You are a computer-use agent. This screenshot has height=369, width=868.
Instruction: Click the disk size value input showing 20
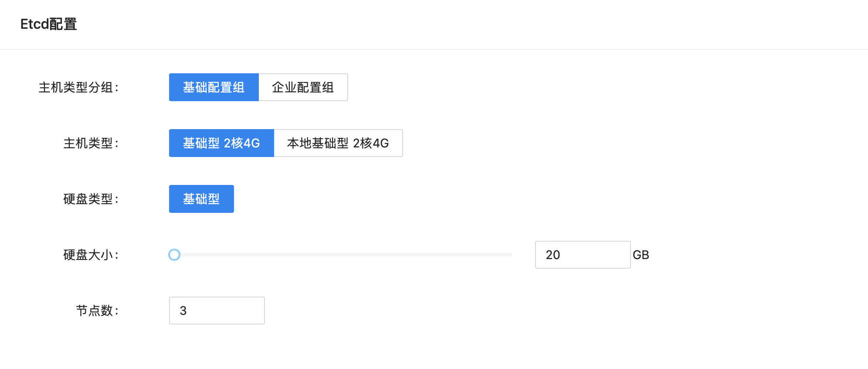click(582, 255)
